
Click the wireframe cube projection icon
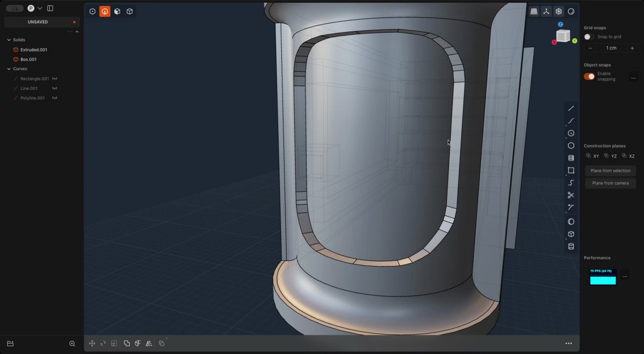tap(559, 11)
